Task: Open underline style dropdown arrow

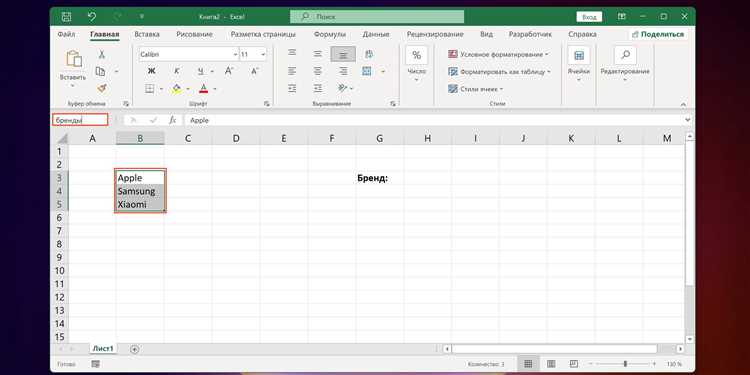Action: pos(211,71)
